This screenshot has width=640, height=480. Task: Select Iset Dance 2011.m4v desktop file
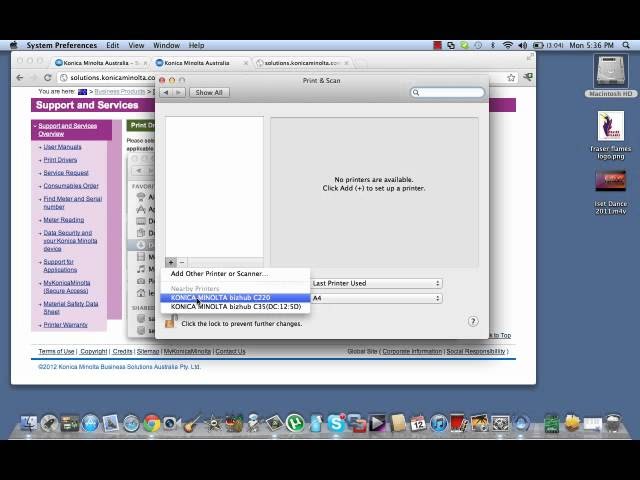(611, 192)
